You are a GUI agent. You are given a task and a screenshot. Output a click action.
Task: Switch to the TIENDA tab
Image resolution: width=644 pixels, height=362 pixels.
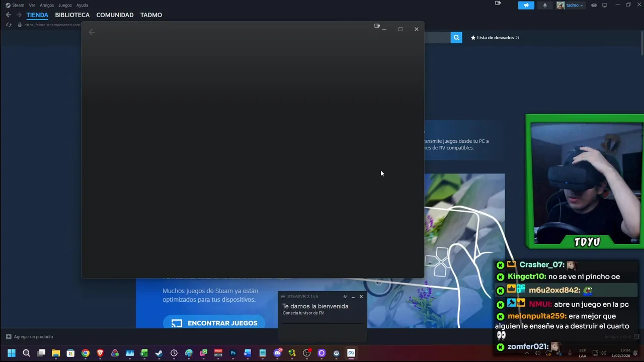(x=37, y=15)
